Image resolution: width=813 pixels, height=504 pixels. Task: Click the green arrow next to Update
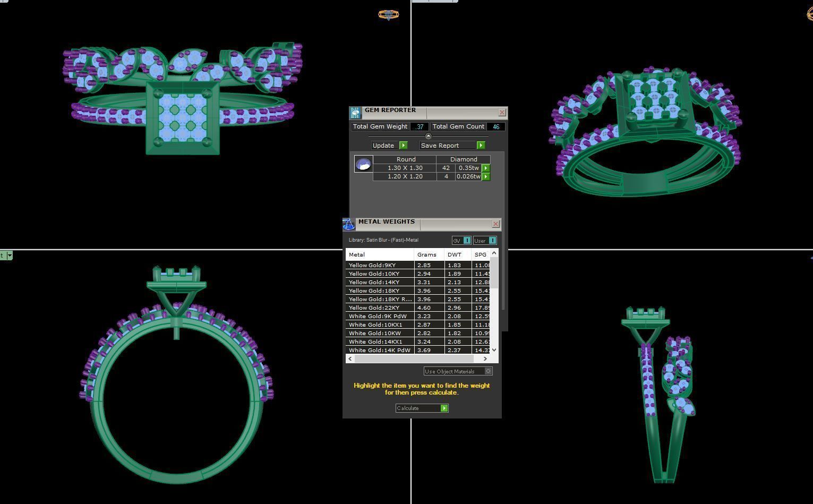point(403,146)
